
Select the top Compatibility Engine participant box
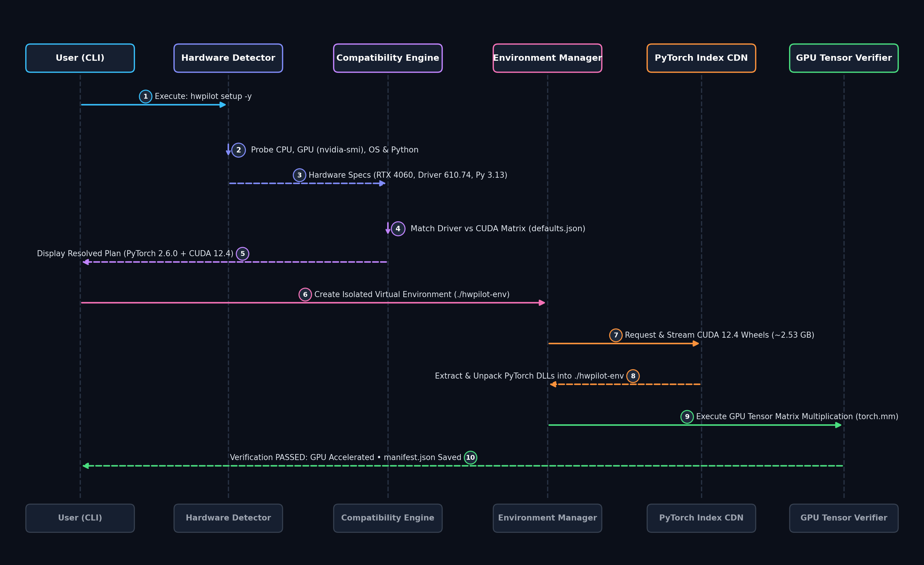pyautogui.click(x=388, y=58)
